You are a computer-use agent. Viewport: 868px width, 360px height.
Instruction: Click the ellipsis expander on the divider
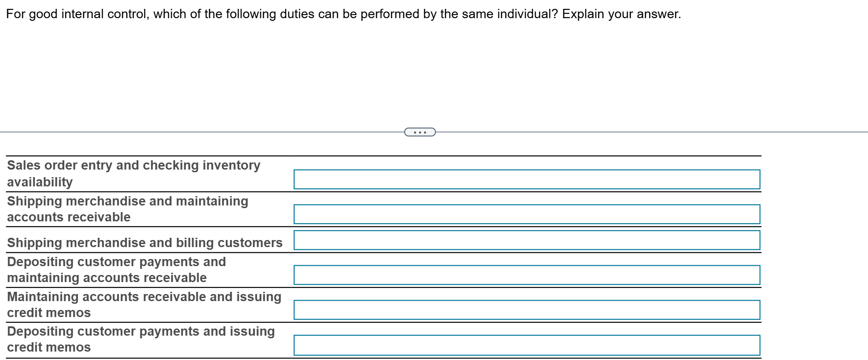coord(420,132)
